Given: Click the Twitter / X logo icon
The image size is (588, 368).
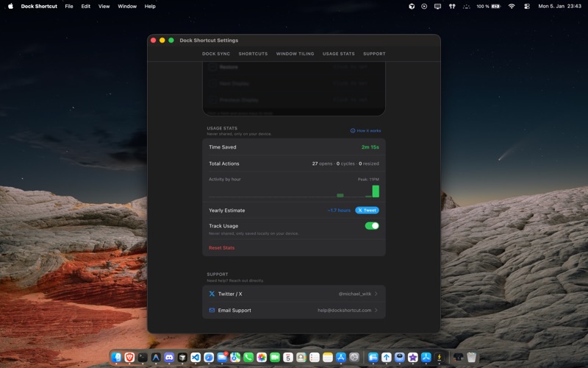Looking at the screenshot, I should [x=212, y=294].
